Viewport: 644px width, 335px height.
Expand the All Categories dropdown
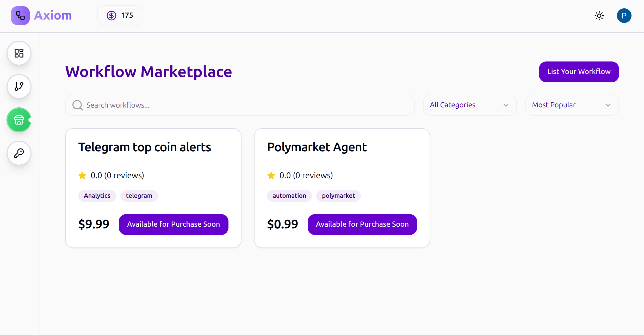[x=469, y=105]
